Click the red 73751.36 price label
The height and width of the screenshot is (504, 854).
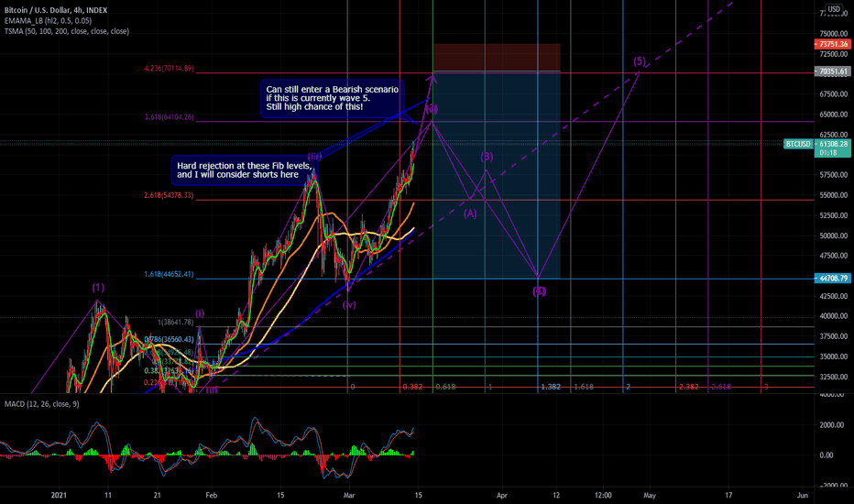(833, 44)
